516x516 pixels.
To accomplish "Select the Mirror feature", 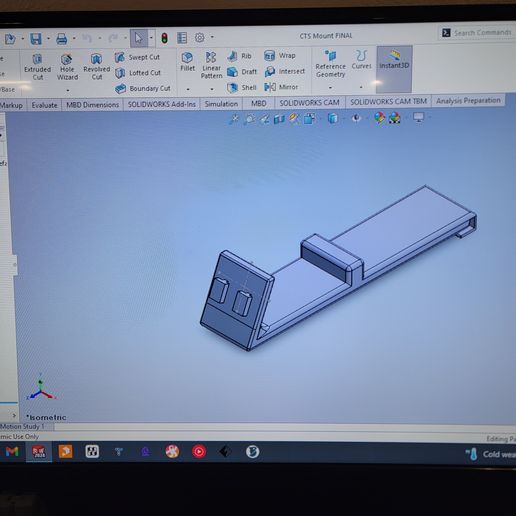I will [281, 87].
